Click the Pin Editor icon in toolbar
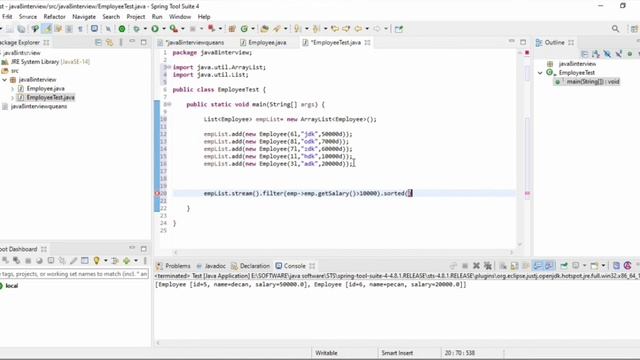640x360 pixels. (399, 29)
